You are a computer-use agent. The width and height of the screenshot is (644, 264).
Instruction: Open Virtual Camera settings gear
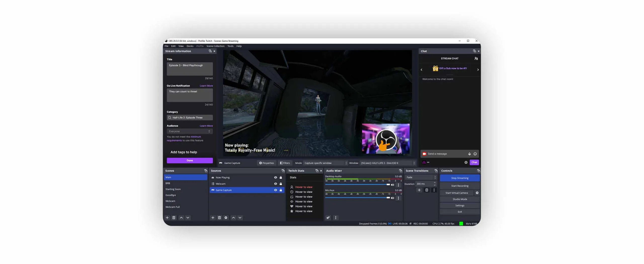(x=477, y=193)
